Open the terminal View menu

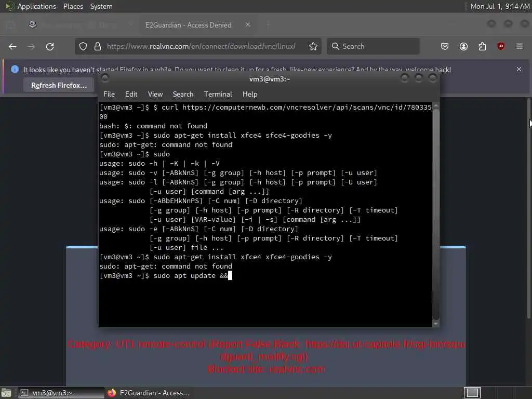pos(155,95)
